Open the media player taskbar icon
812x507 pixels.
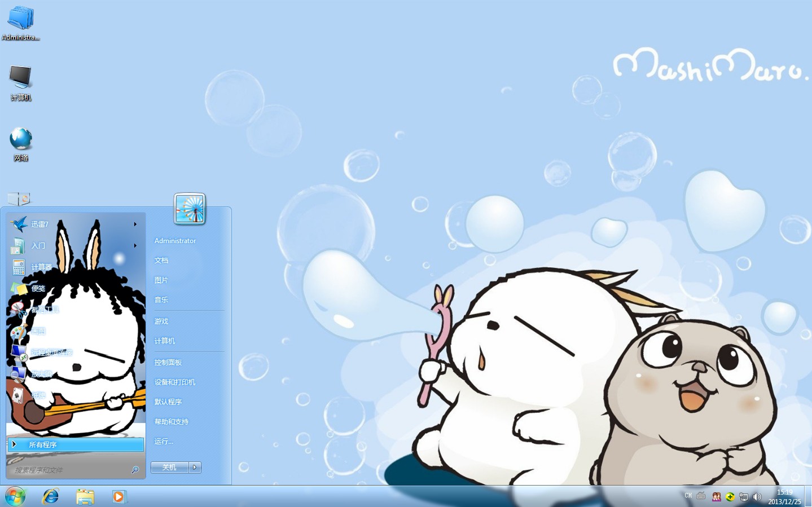(119, 496)
